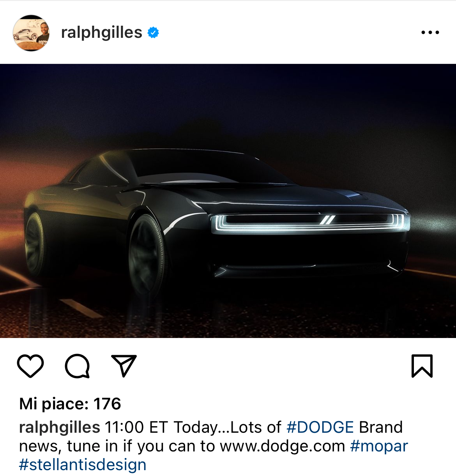The image size is (456, 476).
Task: Open the three-dot more options menu
Action: pos(430,32)
